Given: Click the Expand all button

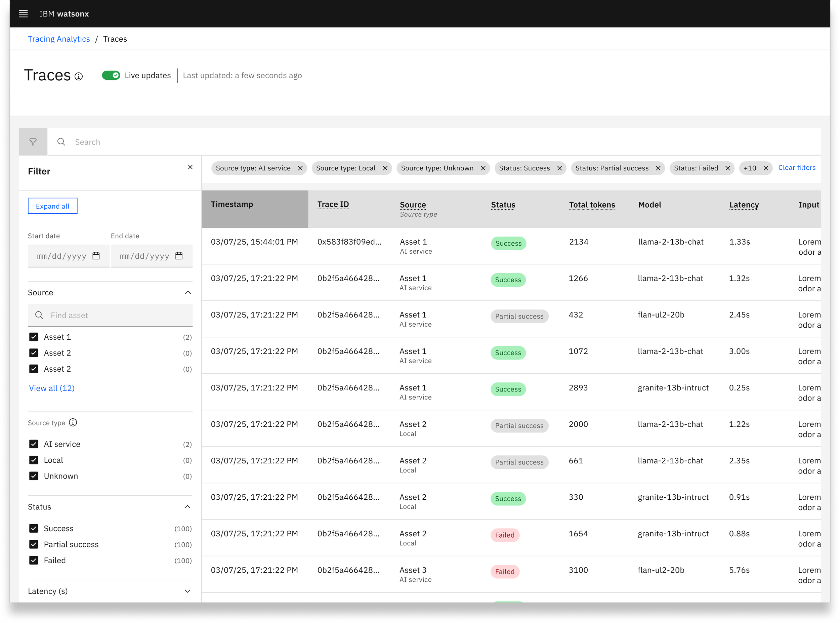Looking at the screenshot, I should click(x=53, y=206).
